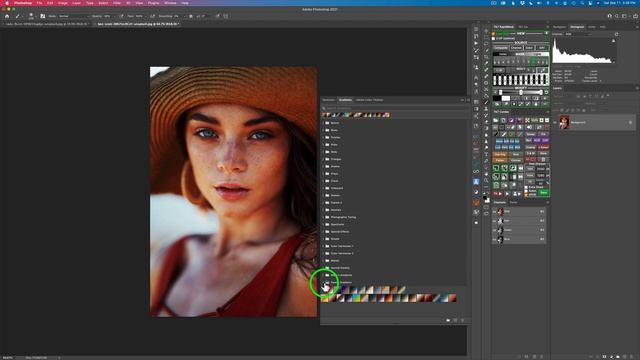Switch to the Adobe Color Themes tab
Screen dimensions: 640x360
[x=369, y=100]
